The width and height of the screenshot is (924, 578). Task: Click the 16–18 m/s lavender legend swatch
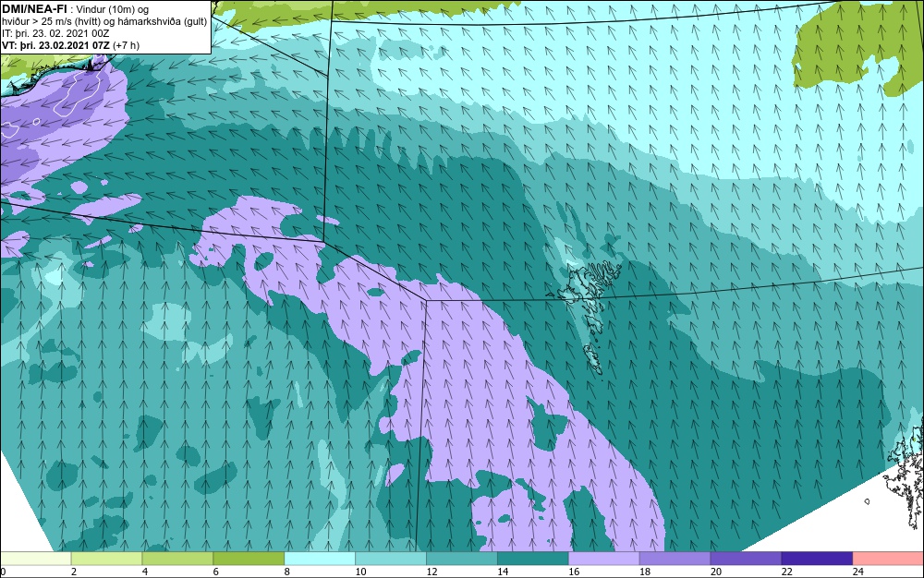pyautogui.click(x=604, y=559)
